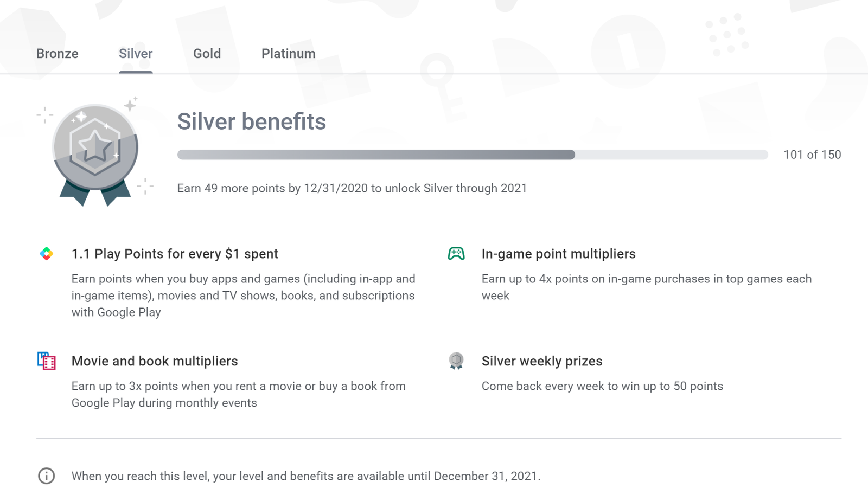This screenshot has height=488, width=868.
Task: Click the 'Movie and book multipliers' heading
Action: (x=154, y=361)
